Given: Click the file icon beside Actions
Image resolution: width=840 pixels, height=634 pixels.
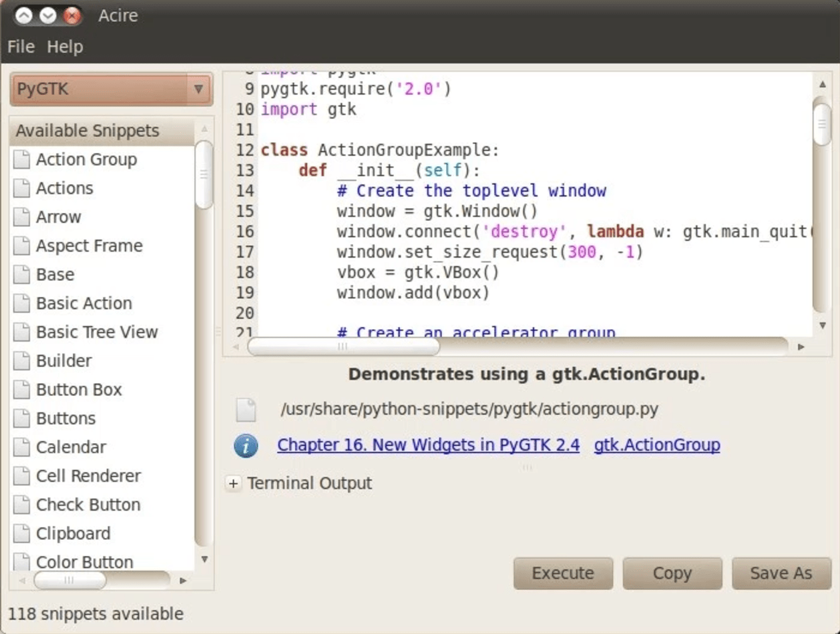Looking at the screenshot, I should [x=22, y=188].
